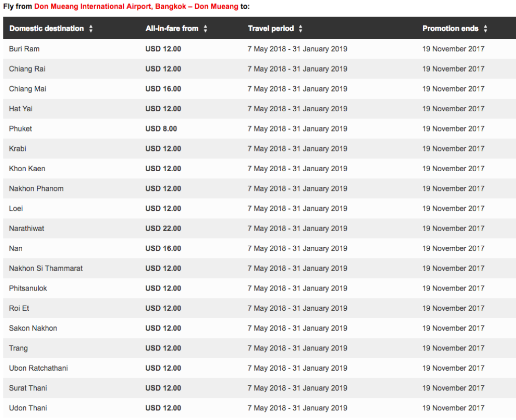The width and height of the screenshot is (516, 420).
Task: Click the Phuket destination name
Action: 21,128
